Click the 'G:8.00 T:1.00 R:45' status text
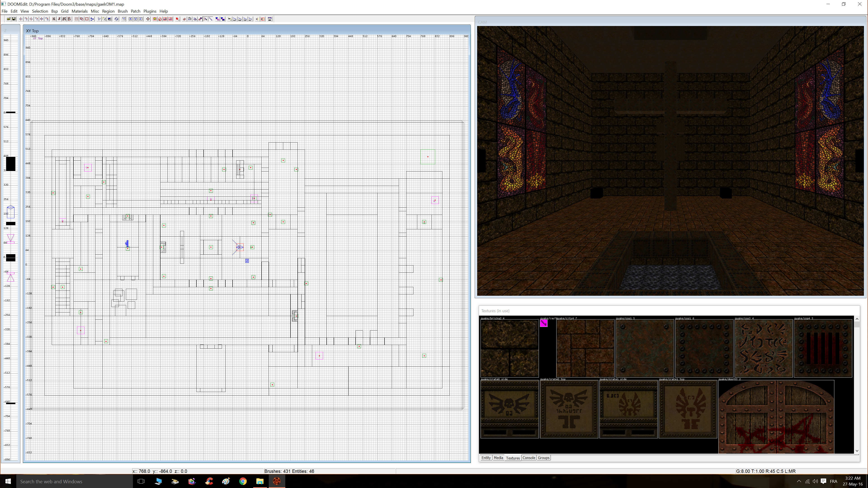Screen dimensions: 868x488 click(x=766, y=471)
